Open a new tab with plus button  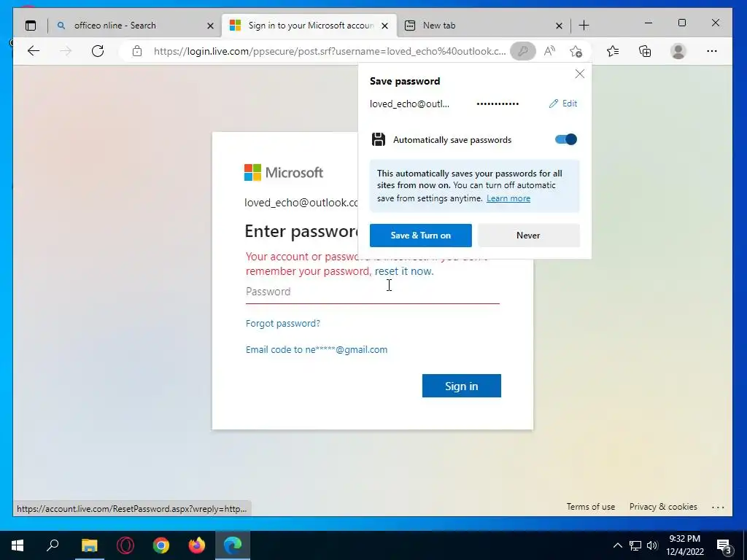point(584,26)
